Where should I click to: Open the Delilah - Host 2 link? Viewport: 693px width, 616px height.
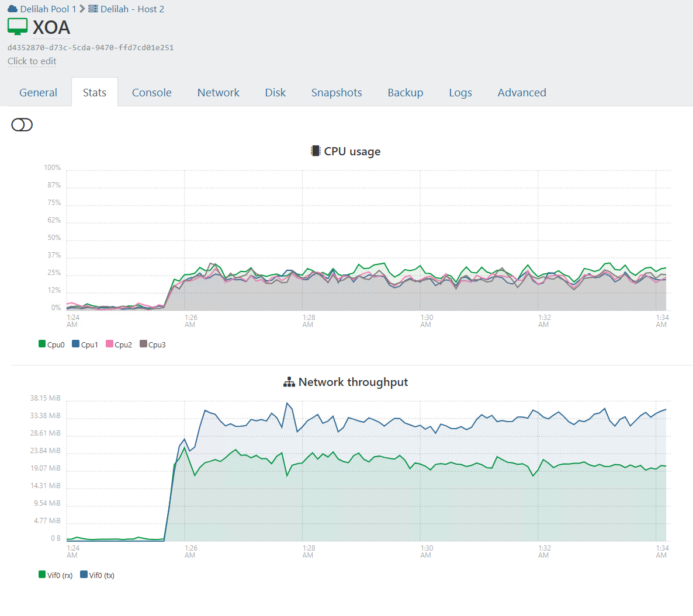[132, 9]
